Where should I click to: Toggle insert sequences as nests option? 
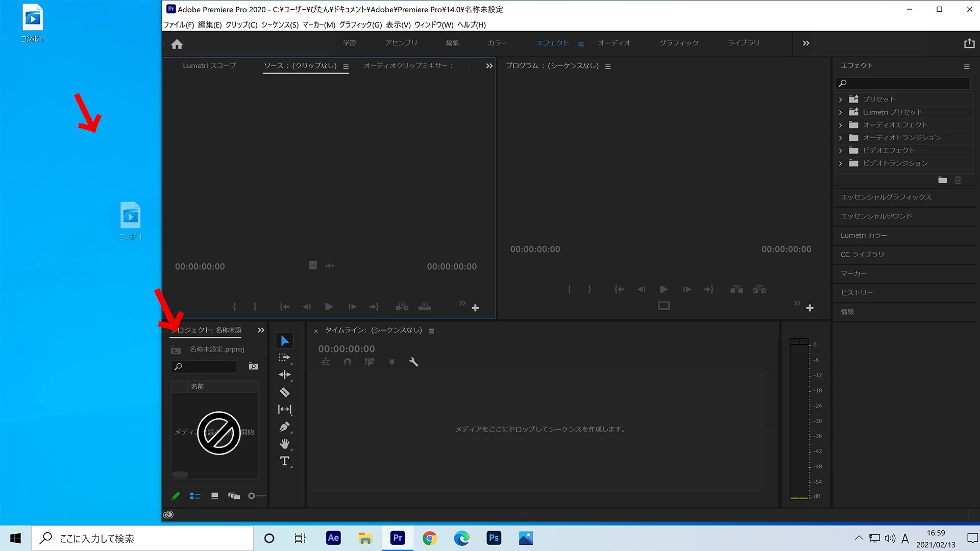326,362
